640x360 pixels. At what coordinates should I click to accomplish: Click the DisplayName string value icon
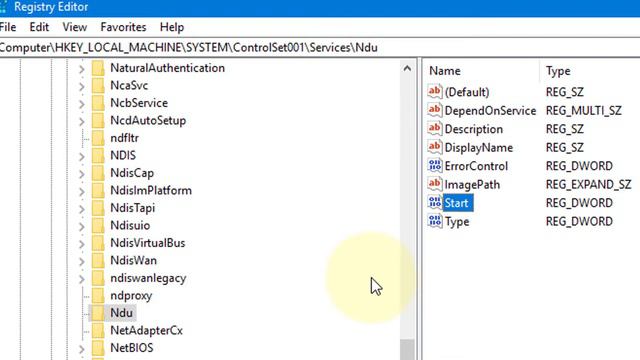click(435, 147)
